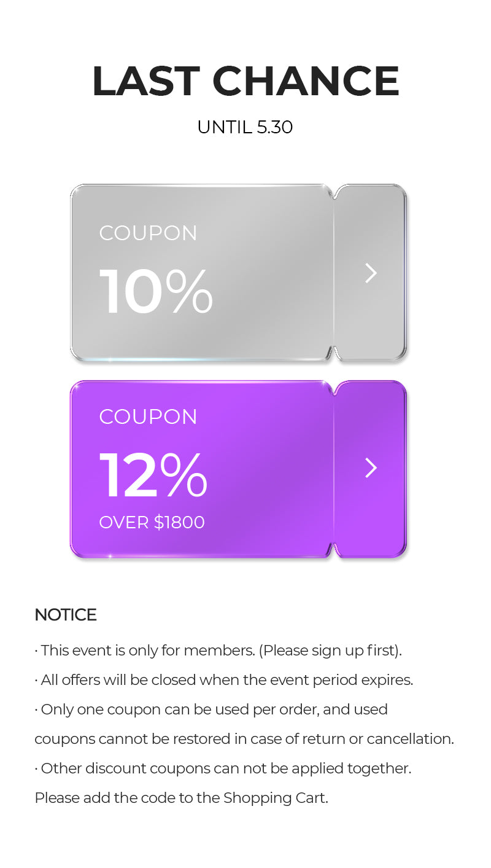
Task: Click the large 10% text on silver coupon
Action: pyautogui.click(x=156, y=292)
